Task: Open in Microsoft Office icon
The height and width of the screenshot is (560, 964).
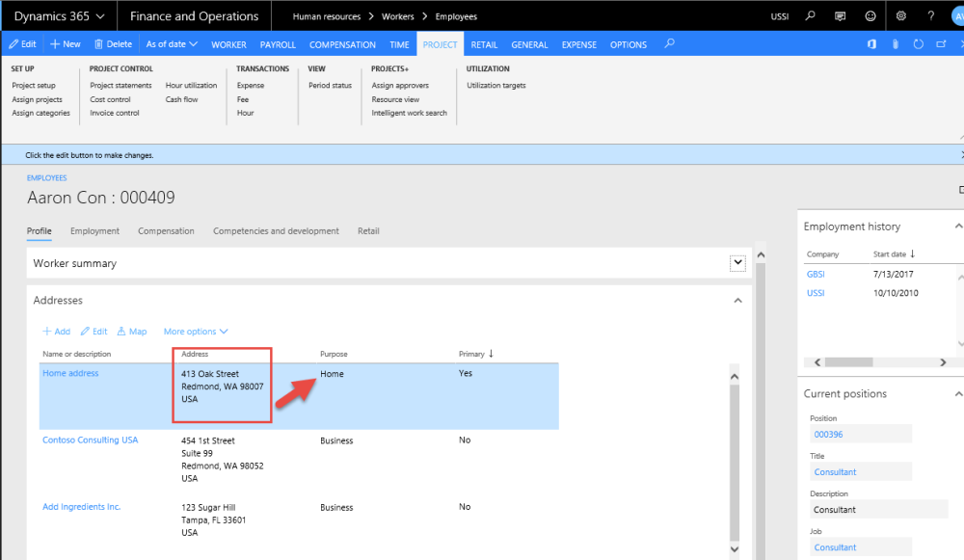Action: tap(871, 44)
